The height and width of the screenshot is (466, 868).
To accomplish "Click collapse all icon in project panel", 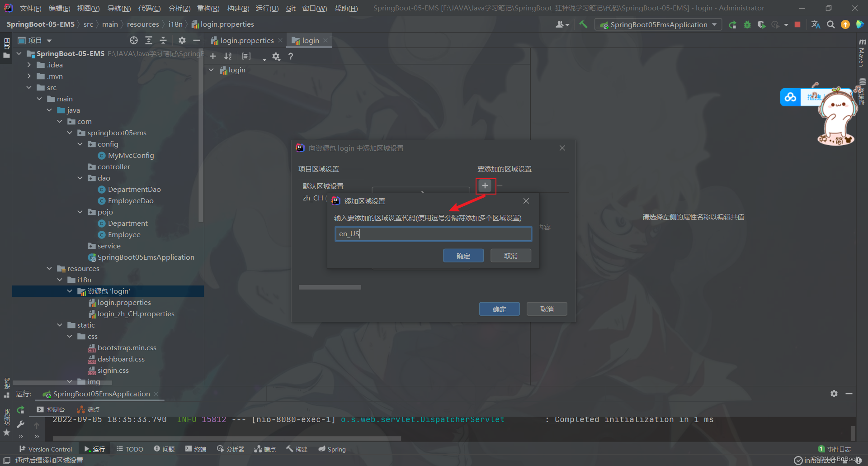I will pyautogui.click(x=163, y=41).
